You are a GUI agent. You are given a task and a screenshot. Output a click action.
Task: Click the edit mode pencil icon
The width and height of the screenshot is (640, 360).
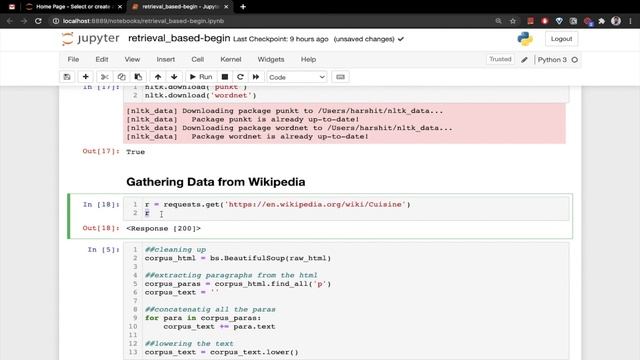524,60
